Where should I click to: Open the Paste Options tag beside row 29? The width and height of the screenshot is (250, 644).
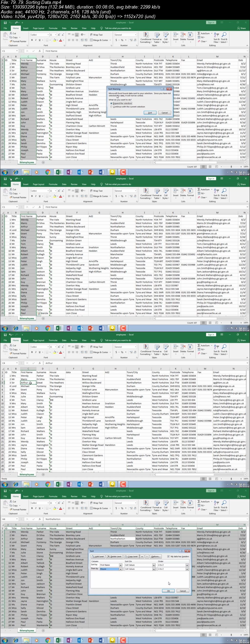point(39,314)
